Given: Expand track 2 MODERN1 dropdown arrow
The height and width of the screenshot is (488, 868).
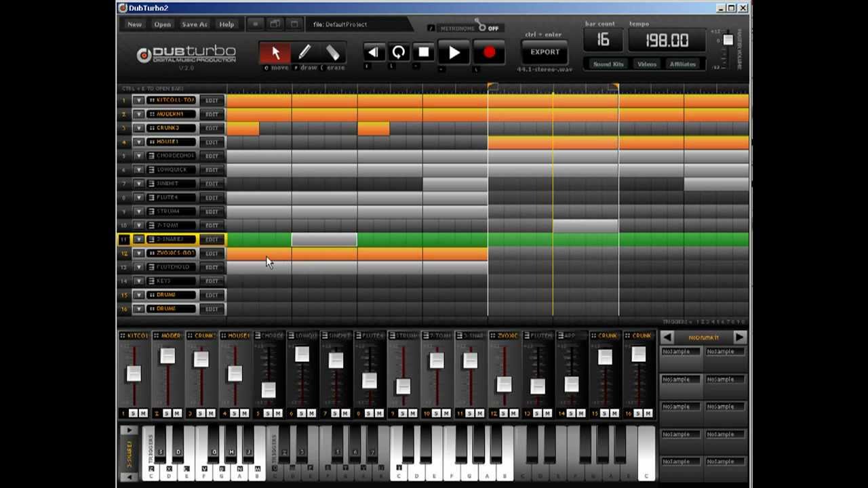Looking at the screenshot, I should [x=138, y=114].
